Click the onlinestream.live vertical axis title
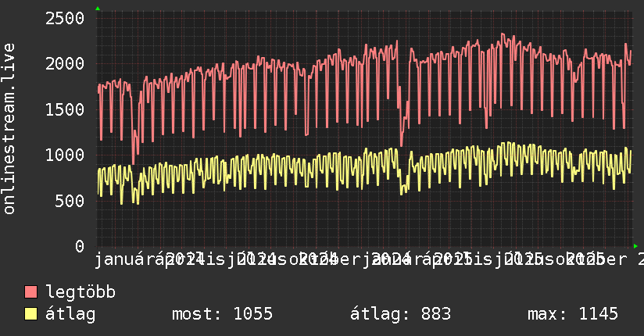This screenshot has height=336, width=644. pyautogui.click(x=9, y=129)
